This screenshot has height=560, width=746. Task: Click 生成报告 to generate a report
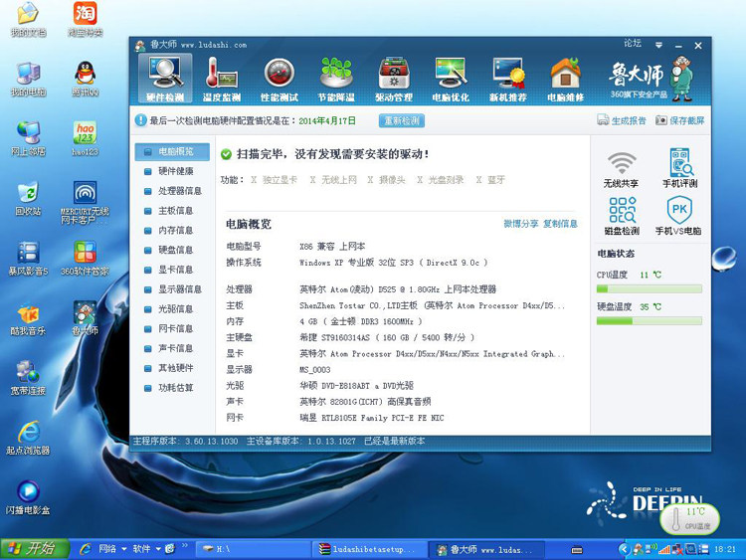pyautogui.click(x=622, y=120)
